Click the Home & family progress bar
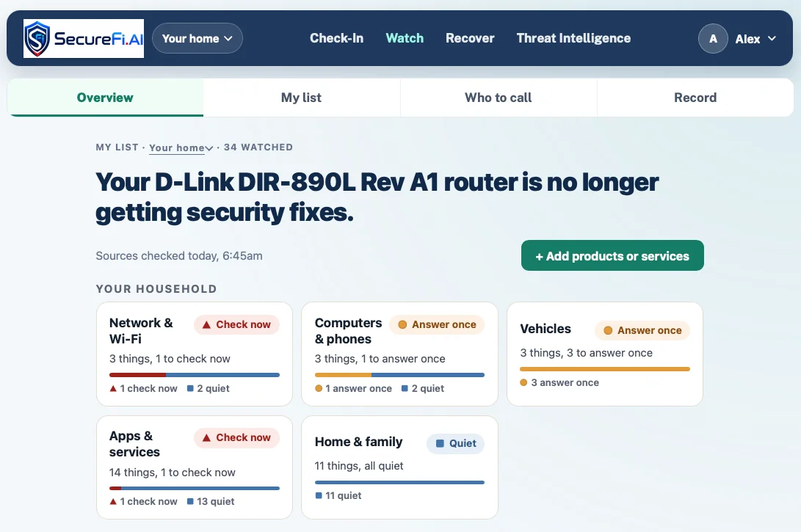 399,483
